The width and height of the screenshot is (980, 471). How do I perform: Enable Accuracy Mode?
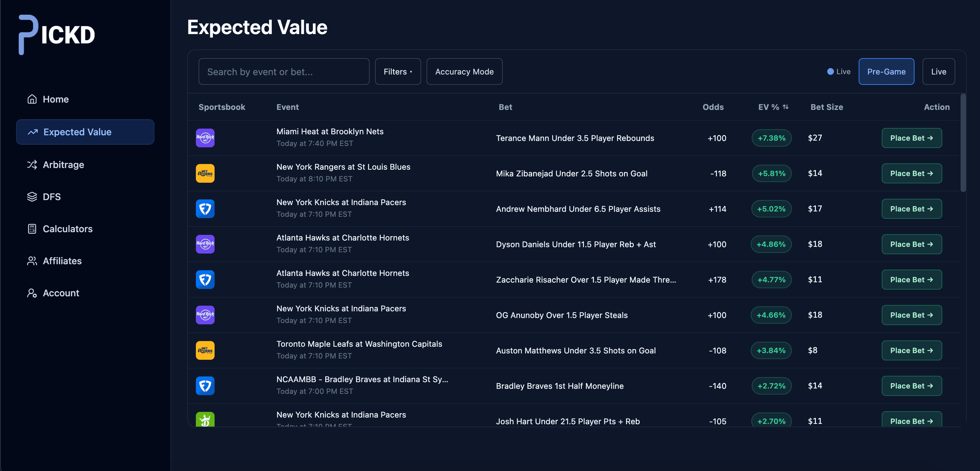pos(464,71)
